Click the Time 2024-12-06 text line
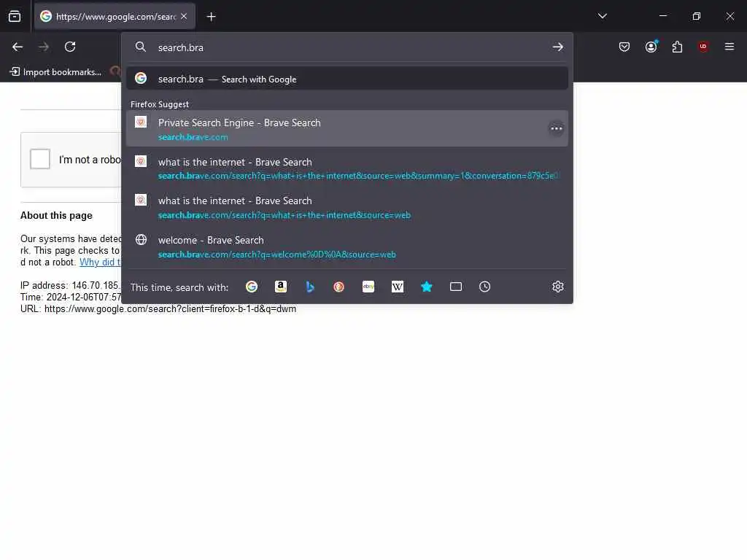The image size is (747, 560). click(x=71, y=297)
